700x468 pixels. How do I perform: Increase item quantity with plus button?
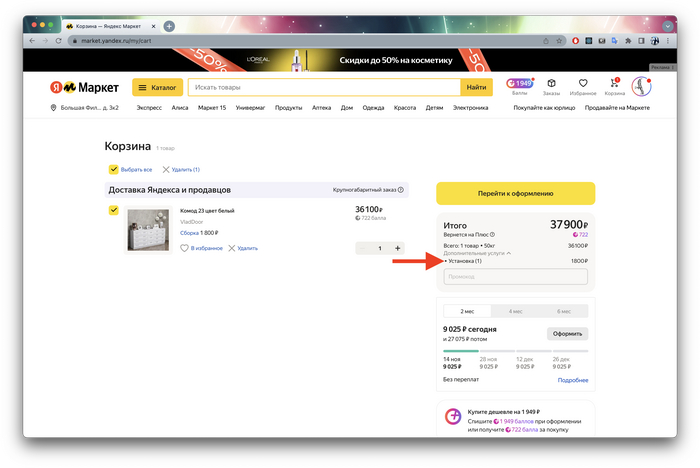pyautogui.click(x=397, y=248)
